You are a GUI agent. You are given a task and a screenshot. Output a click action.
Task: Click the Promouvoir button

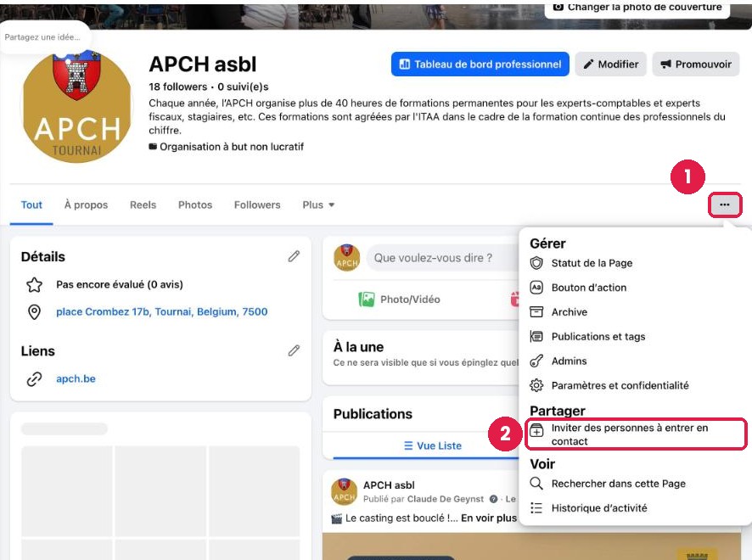(x=696, y=64)
